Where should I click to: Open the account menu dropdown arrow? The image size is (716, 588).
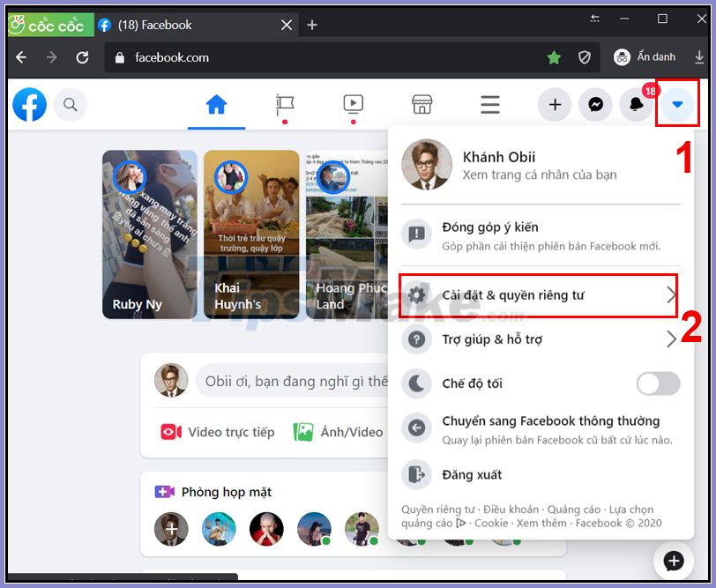(x=677, y=104)
